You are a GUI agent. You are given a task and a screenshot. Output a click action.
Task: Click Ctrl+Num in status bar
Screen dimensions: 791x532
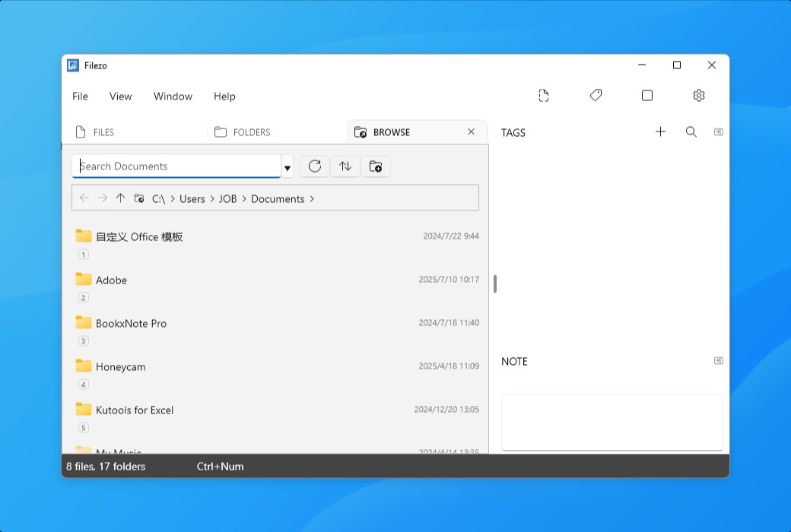[220, 467]
